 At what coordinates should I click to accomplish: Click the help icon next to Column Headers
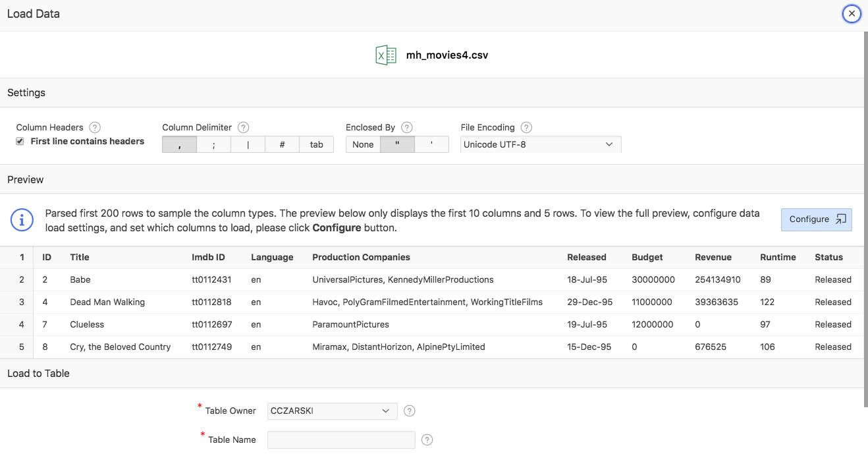click(x=95, y=127)
